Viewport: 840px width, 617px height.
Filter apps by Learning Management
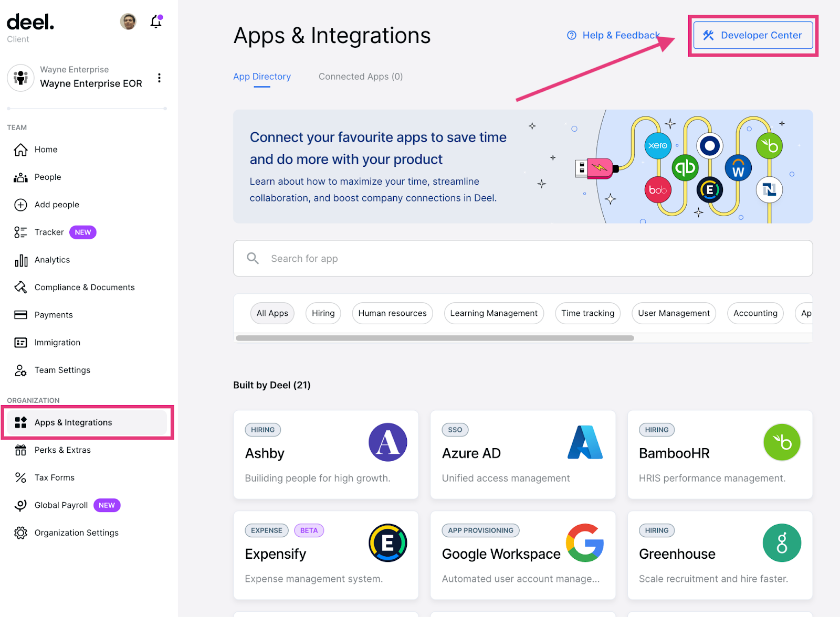point(494,313)
